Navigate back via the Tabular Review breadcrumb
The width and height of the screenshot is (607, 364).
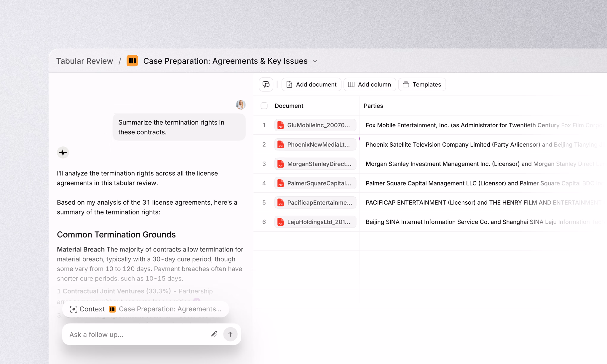point(85,61)
